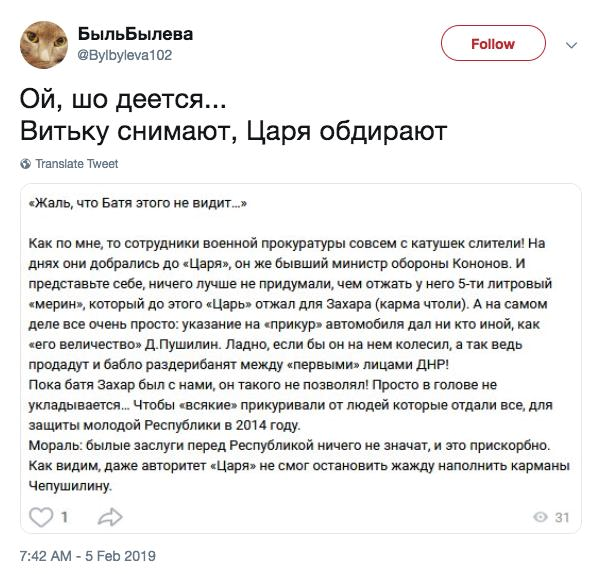The image size is (602, 574).
Task: Click the quote «Жаль, что Батя этого не видит…»
Action: coord(139,203)
